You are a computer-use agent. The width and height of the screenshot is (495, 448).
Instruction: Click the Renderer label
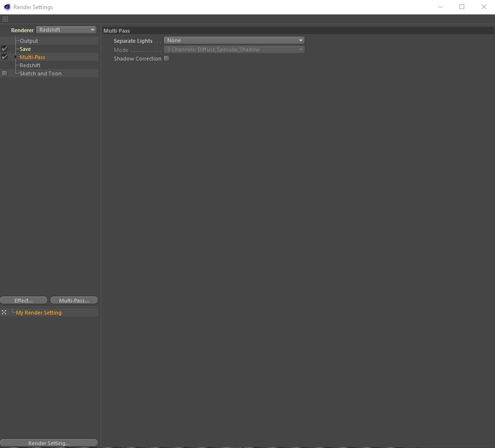[x=22, y=30]
